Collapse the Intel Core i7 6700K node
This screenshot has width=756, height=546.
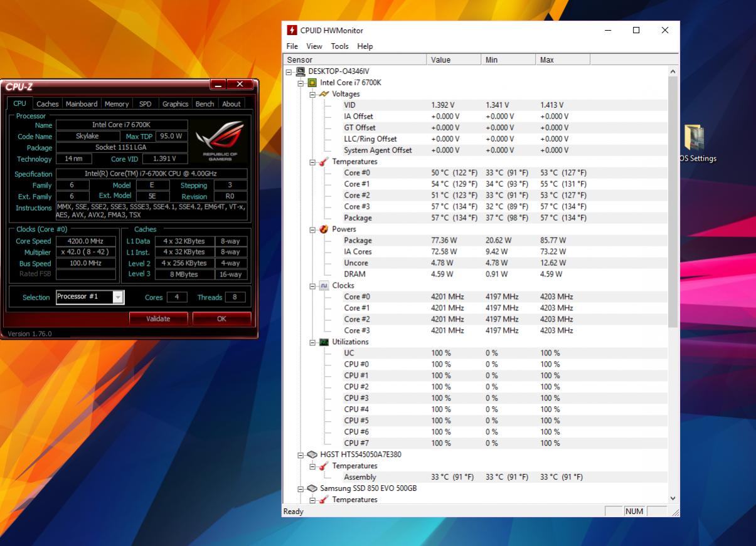pos(301,83)
